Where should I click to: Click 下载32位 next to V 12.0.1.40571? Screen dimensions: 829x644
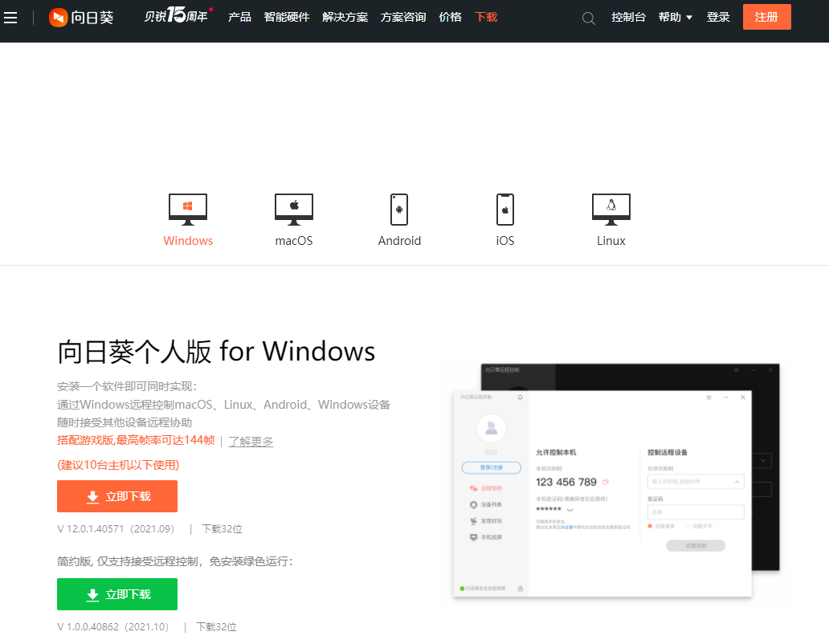pos(222,529)
